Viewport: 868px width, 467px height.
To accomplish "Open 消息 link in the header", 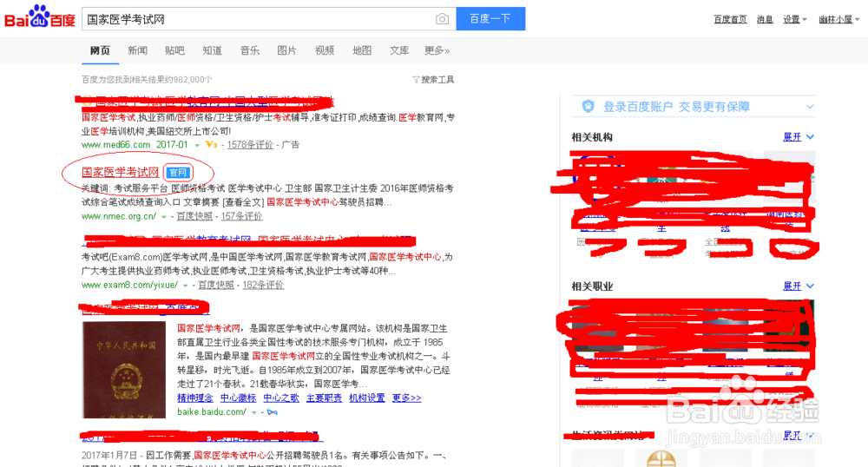I will tap(765, 19).
